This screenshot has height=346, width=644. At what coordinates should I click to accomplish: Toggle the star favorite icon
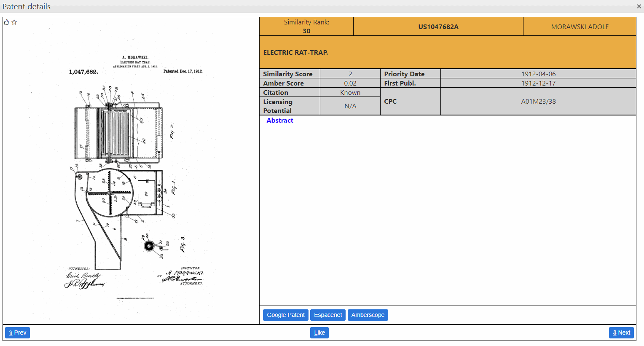(x=14, y=22)
